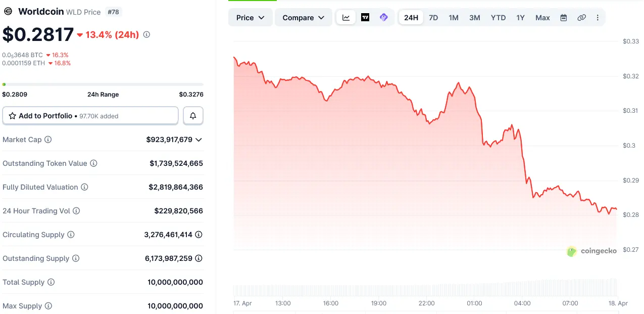Click the 24h Range price bar
This screenshot has width=644, height=314.
point(103,84)
